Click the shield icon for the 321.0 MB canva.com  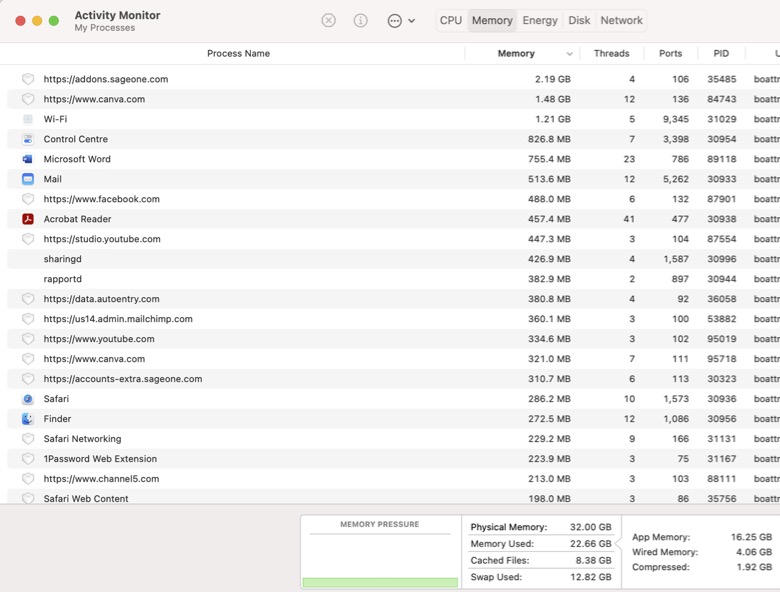pos(28,359)
